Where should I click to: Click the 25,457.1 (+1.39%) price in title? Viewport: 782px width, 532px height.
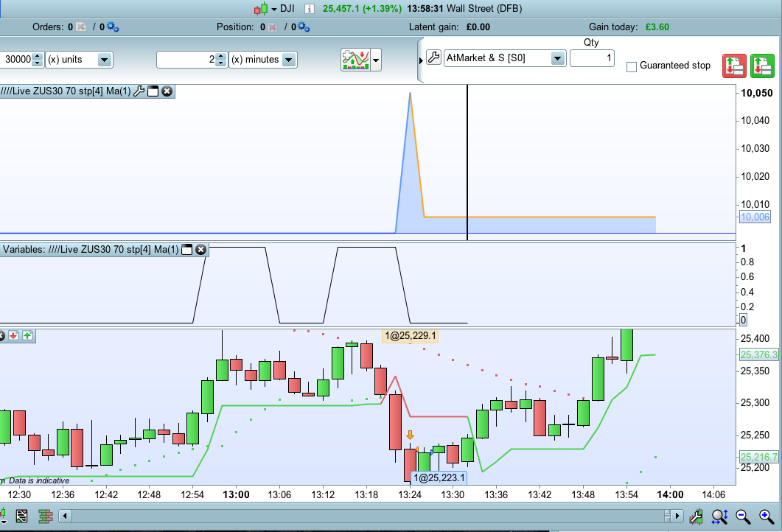(362, 9)
